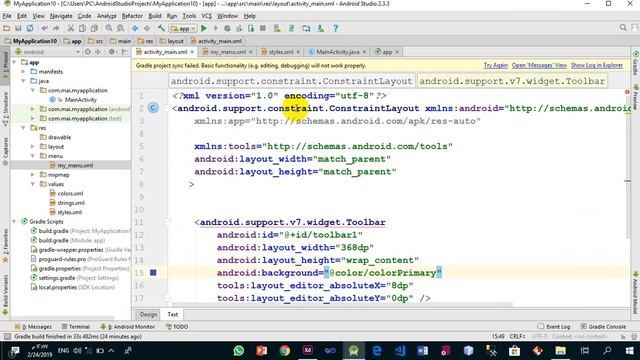Click the Replace magnifier icon
Viewport: 640px width, 360px height.
120,28
